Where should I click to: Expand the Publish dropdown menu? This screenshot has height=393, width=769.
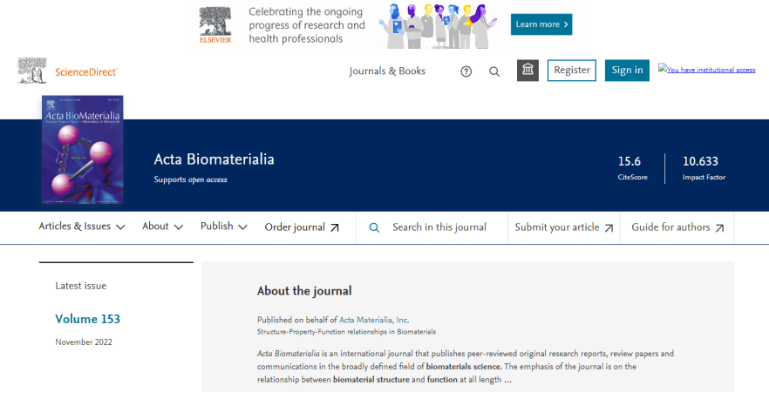pos(224,226)
